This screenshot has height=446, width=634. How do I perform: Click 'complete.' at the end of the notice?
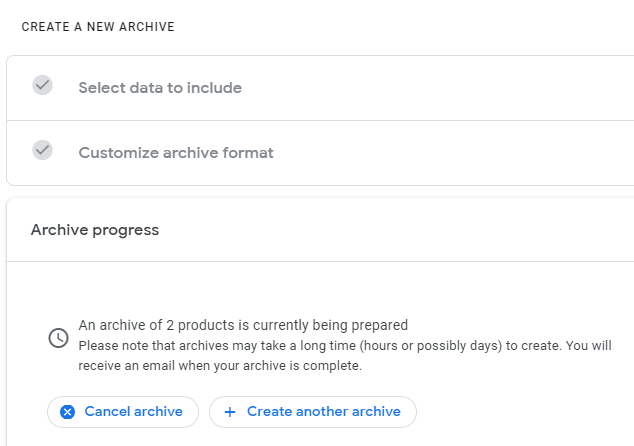point(333,366)
